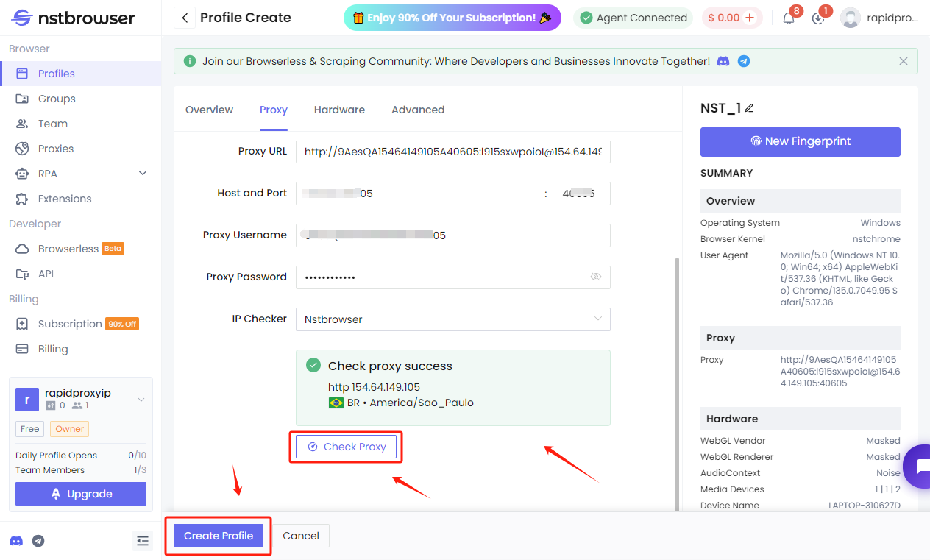Open the notifications bell
Image resolution: width=930 pixels, height=560 pixels.
pos(789,18)
